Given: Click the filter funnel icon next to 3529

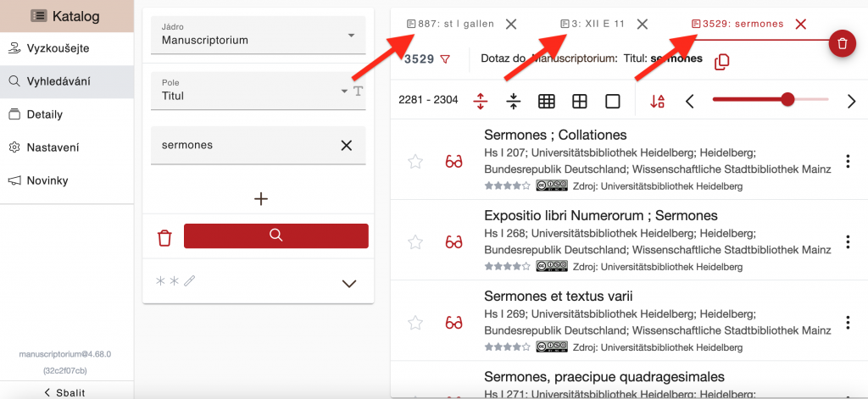Looking at the screenshot, I should point(445,59).
